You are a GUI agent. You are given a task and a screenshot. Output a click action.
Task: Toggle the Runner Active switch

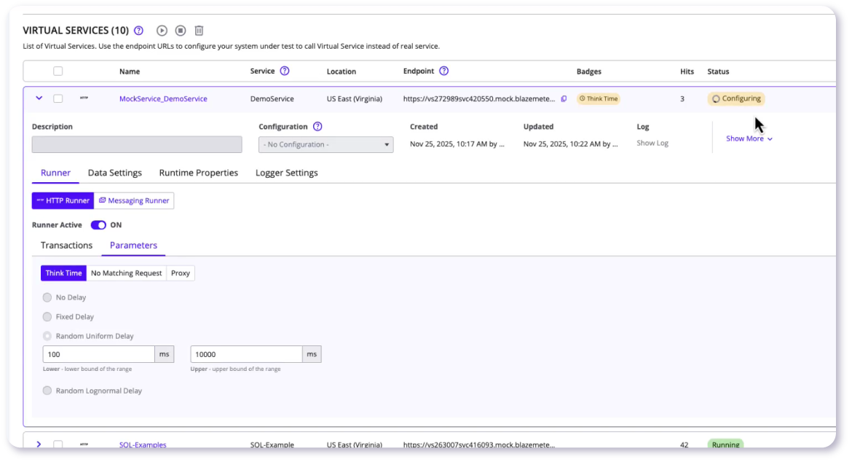pyautogui.click(x=98, y=225)
